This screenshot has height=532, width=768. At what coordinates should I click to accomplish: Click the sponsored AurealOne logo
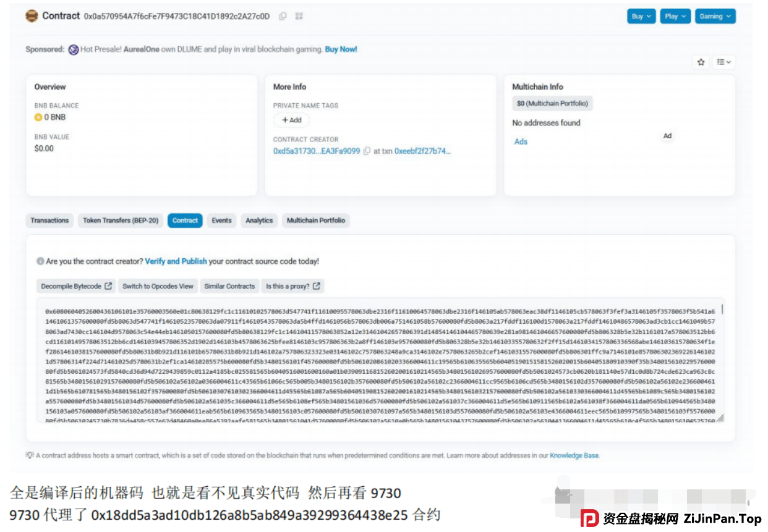coord(74,49)
